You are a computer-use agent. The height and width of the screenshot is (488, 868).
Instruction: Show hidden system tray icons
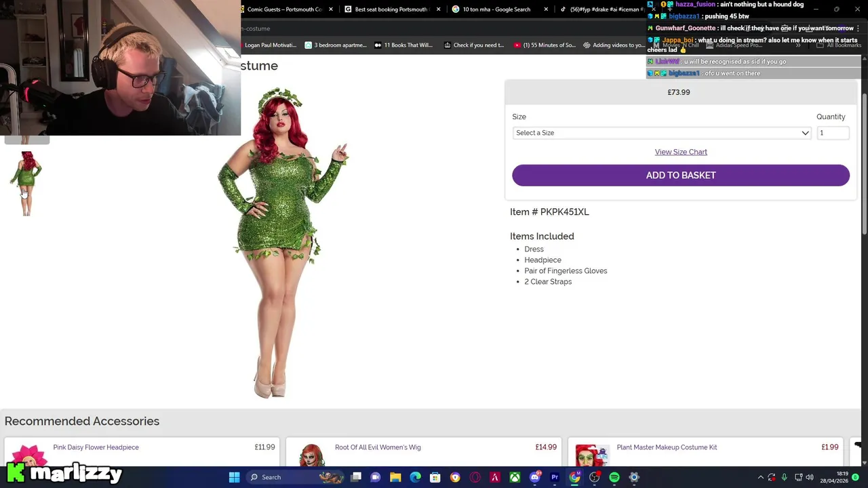760,477
